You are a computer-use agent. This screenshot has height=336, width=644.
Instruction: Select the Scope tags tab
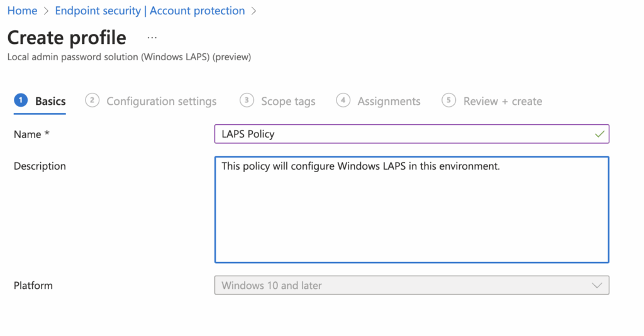[288, 101]
